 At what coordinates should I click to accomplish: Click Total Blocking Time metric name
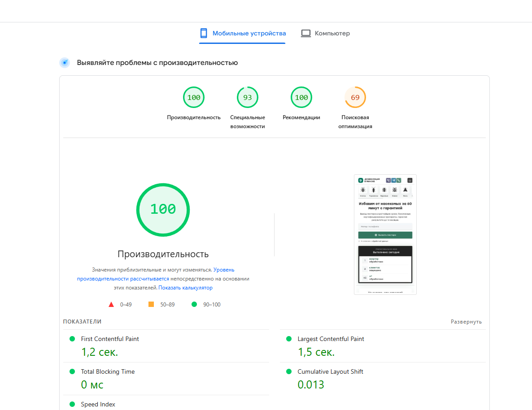click(x=108, y=372)
